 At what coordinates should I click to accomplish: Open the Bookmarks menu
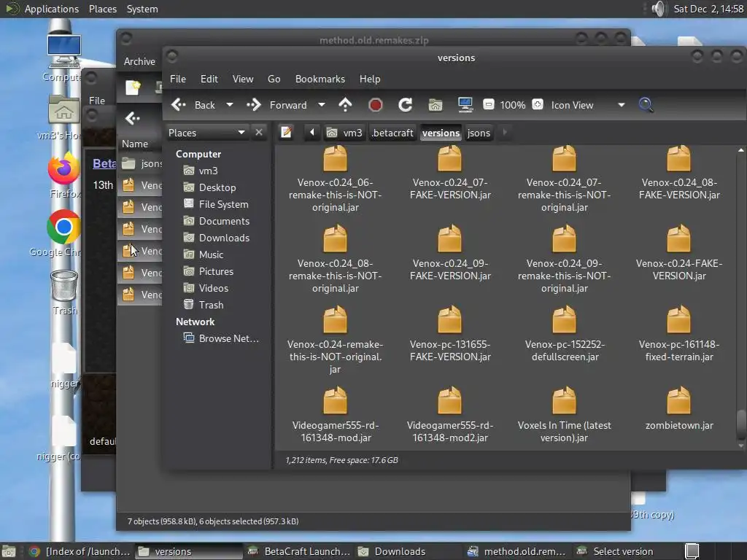click(x=320, y=79)
